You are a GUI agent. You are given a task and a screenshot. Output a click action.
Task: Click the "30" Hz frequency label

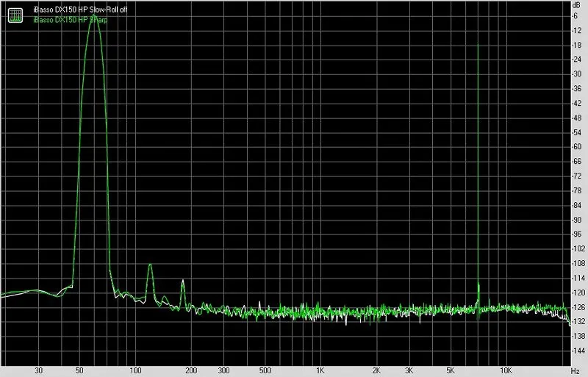pos(39,370)
